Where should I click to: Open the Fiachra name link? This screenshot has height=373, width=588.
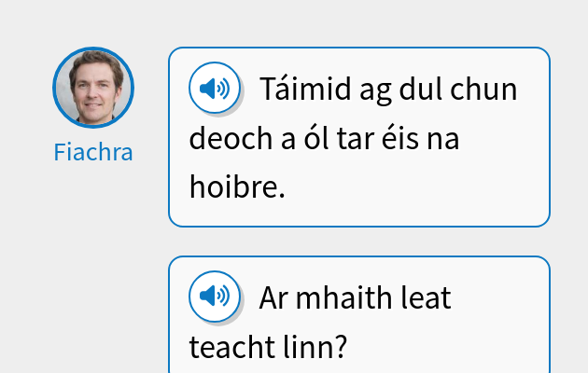point(93,152)
